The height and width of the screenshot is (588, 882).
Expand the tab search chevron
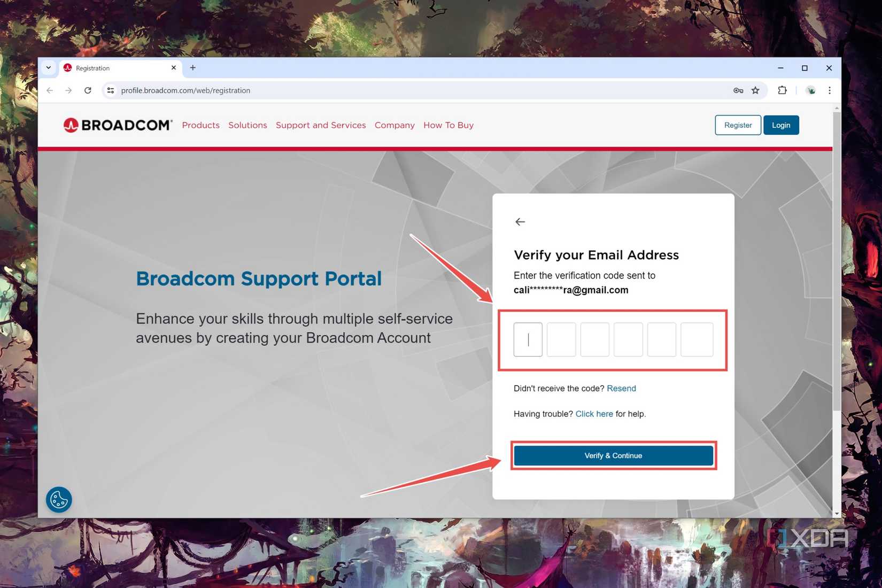click(49, 68)
